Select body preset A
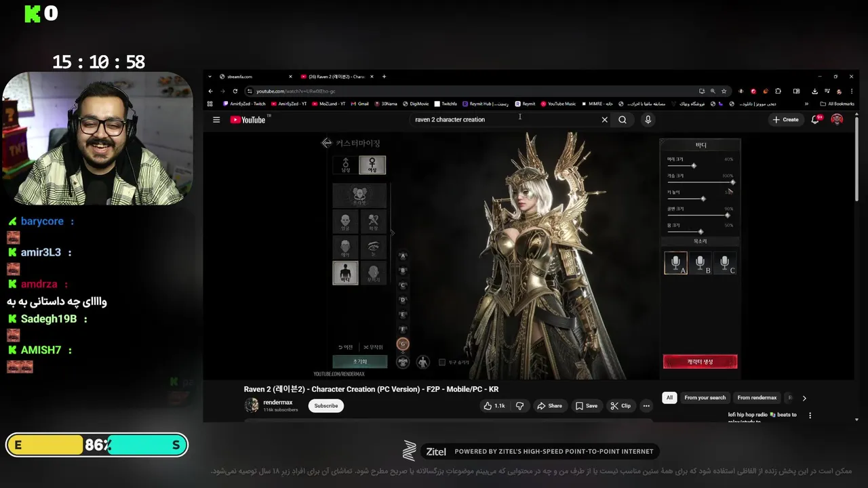 click(403, 256)
